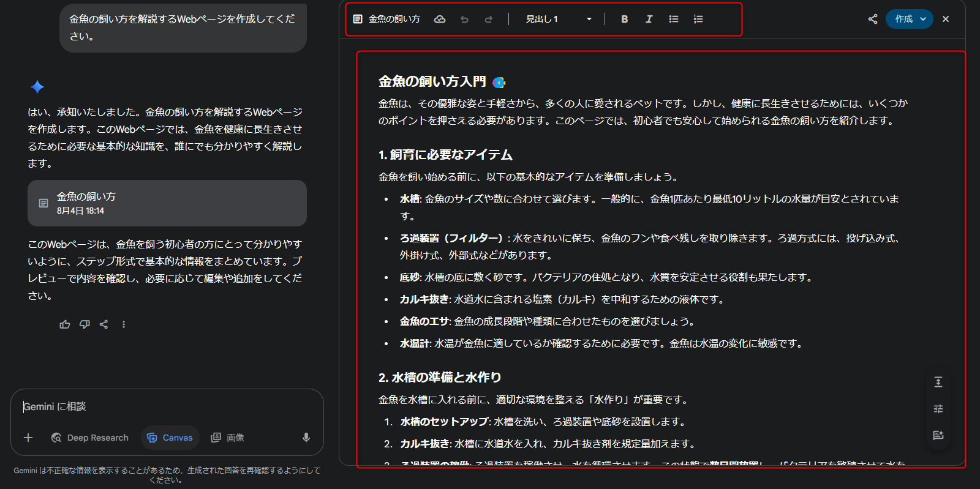Insert a bulleted list from the toolbar
Screen dimensions: 980x489
674,20
